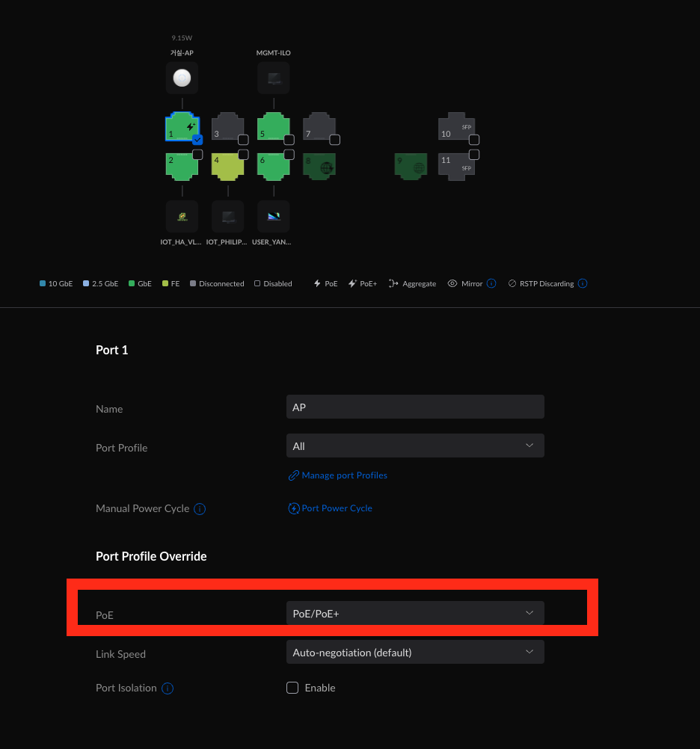The width and height of the screenshot is (700, 749).
Task: Click the info icon next to Mirror
Action: pyautogui.click(x=491, y=284)
